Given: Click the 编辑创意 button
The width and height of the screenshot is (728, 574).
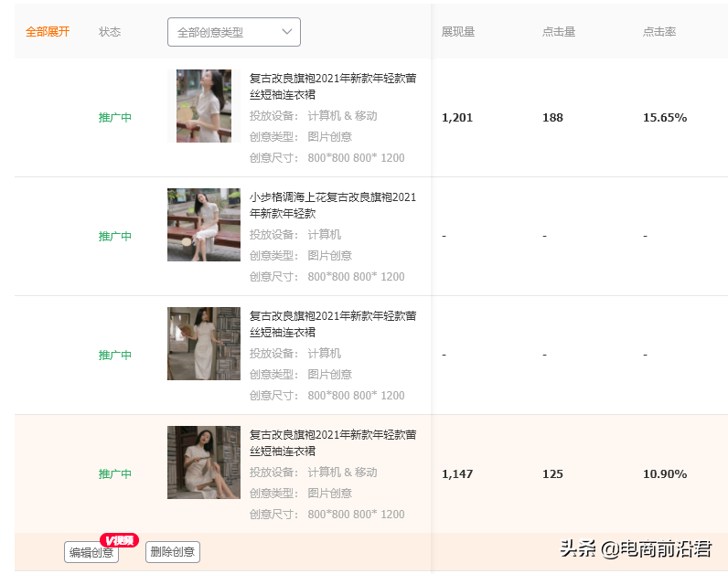Looking at the screenshot, I should click(91, 552).
